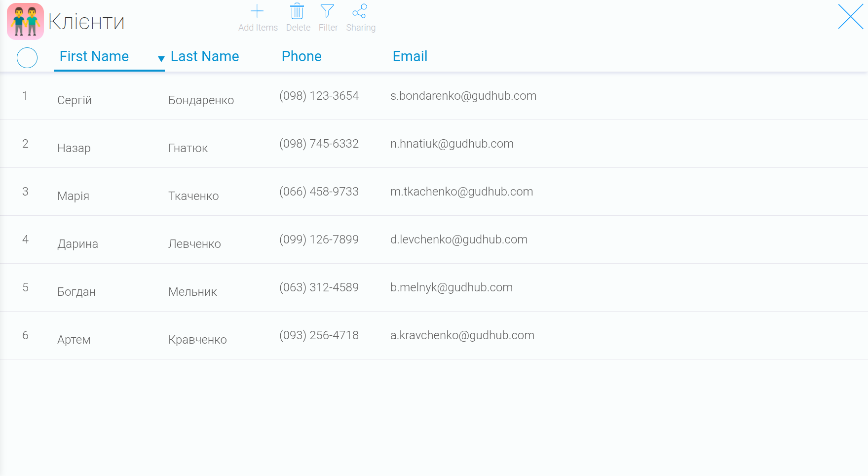This screenshot has width=868, height=476.
Task: Select first name Сергій
Action: 75,100
